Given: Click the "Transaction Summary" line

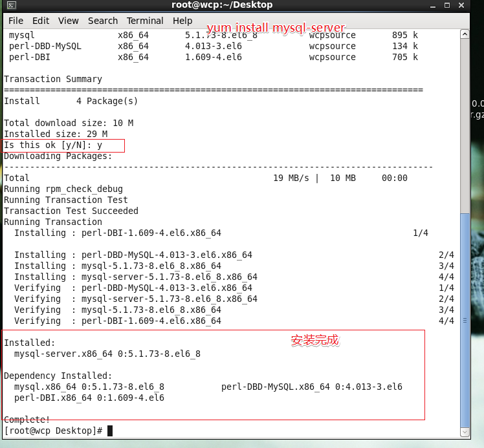Looking at the screenshot, I should tap(53, 80).
